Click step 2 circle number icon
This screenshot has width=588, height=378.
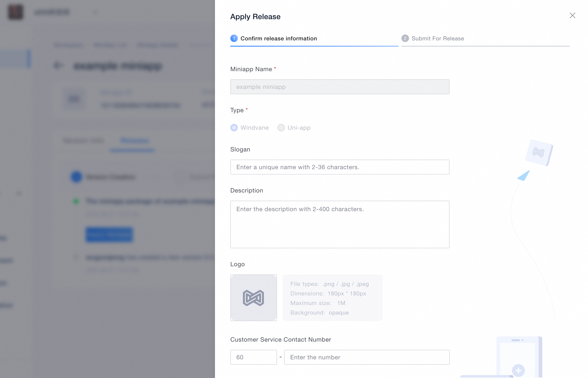[405, 38]
